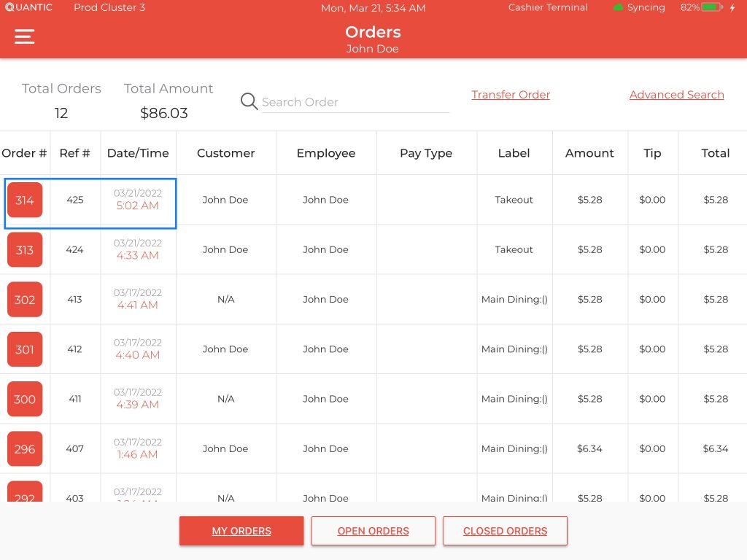Open order number 301
The width and height of the screenshot is (747, 560).
click(25, 349)
